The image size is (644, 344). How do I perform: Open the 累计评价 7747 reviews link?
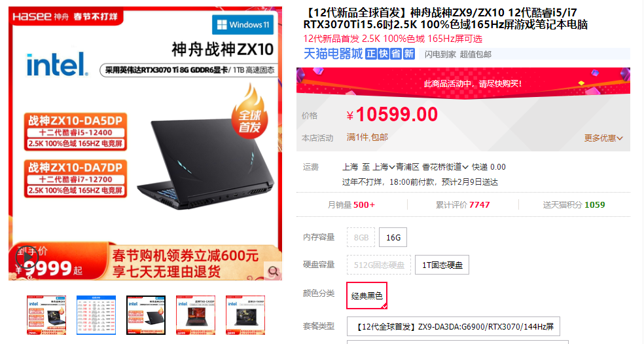[463, 204]
